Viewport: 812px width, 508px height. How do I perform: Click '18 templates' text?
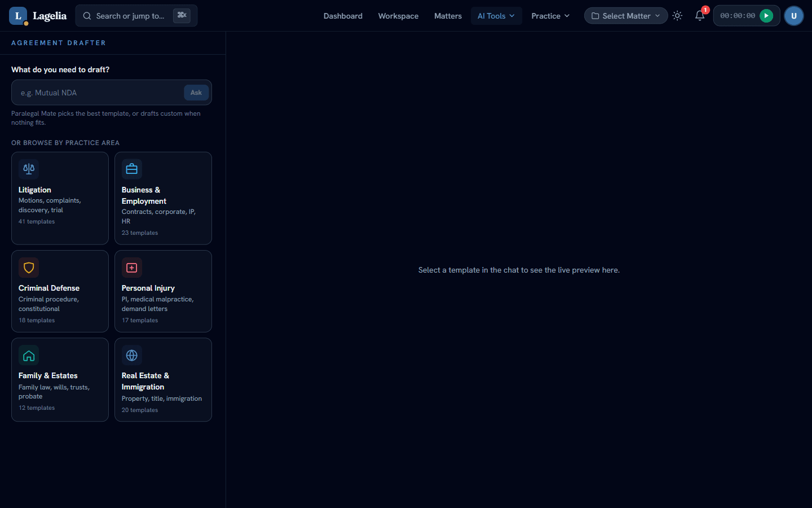37,321
